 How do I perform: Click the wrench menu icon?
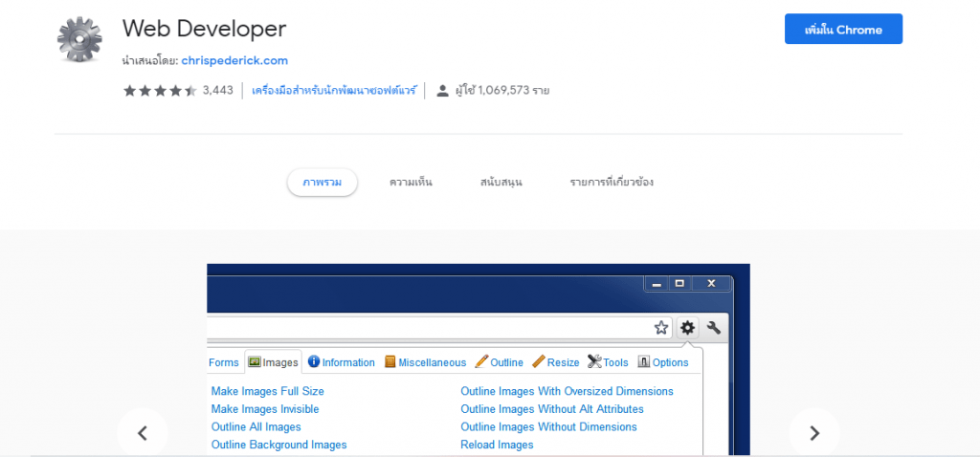coord(714,327)
